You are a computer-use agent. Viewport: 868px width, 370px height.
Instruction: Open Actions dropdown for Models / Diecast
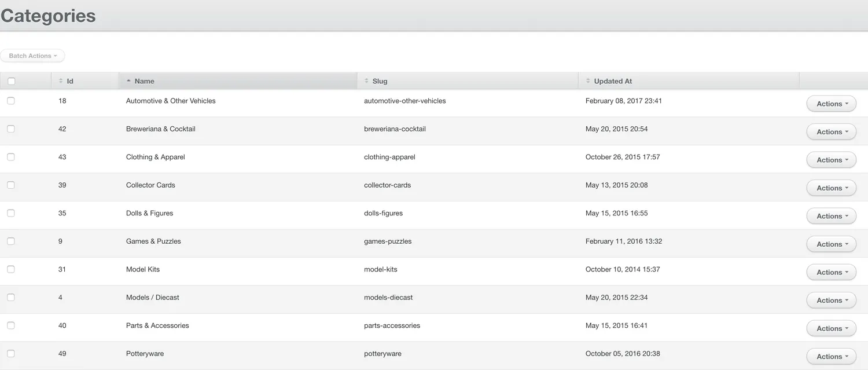coord(831,301)
